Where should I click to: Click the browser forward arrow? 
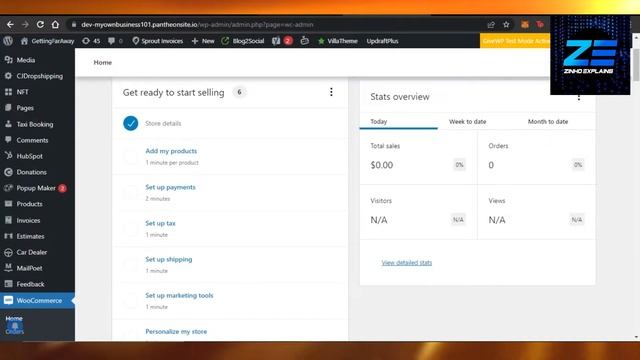point(25,24)
